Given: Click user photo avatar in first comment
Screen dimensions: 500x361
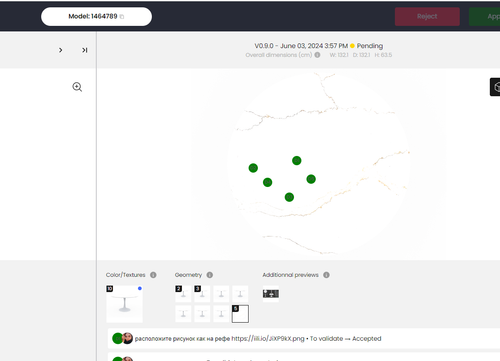Looking at the screenshot, I should click(127, 338).
